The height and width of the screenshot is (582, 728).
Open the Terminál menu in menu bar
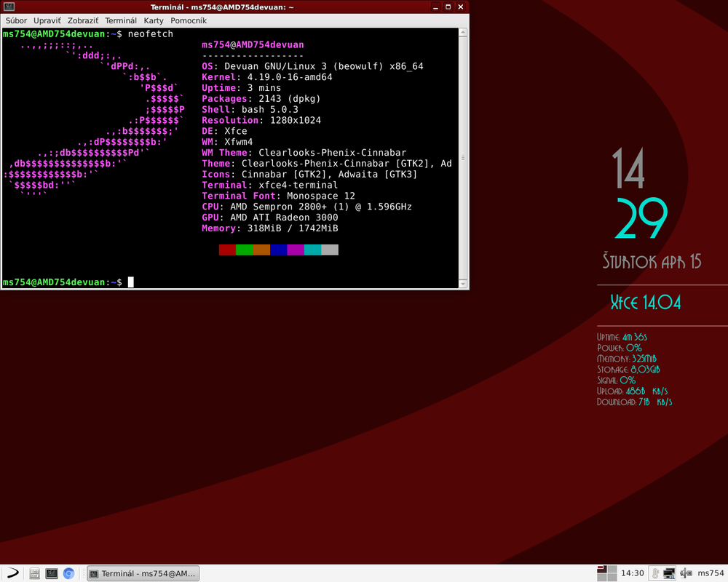[x=121, y=20]
